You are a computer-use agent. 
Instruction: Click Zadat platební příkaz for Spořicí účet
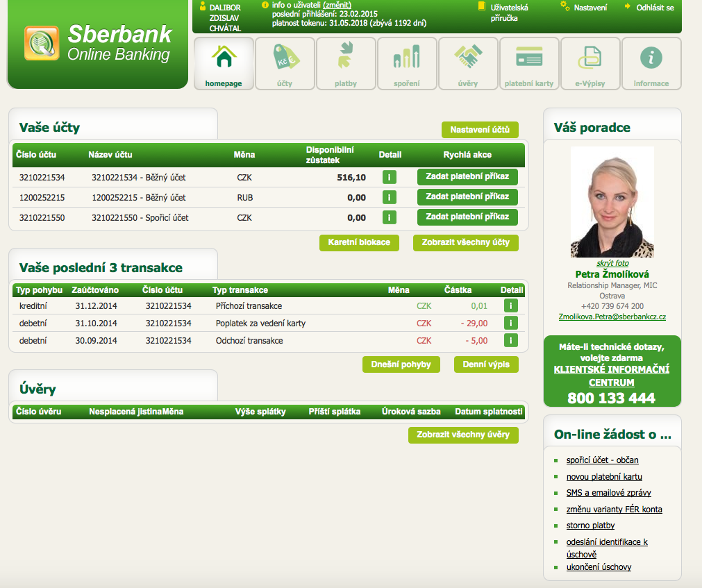click(x=467, y=217)
